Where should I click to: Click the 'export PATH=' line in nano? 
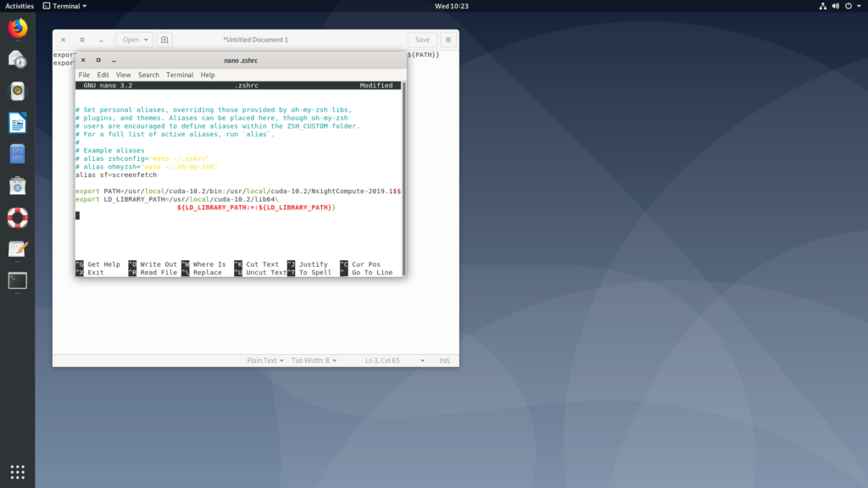[x=238, y=191]
